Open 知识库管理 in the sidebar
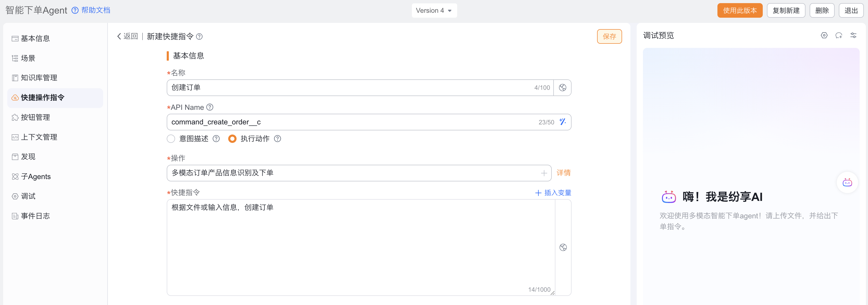 (39, 78)
